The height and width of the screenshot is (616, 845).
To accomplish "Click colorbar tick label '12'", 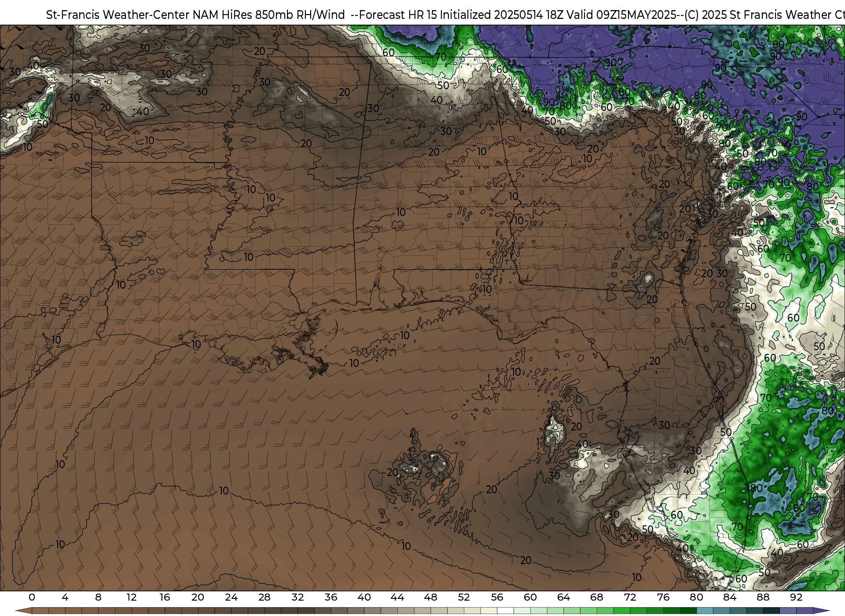I will [x=132, y=597].
